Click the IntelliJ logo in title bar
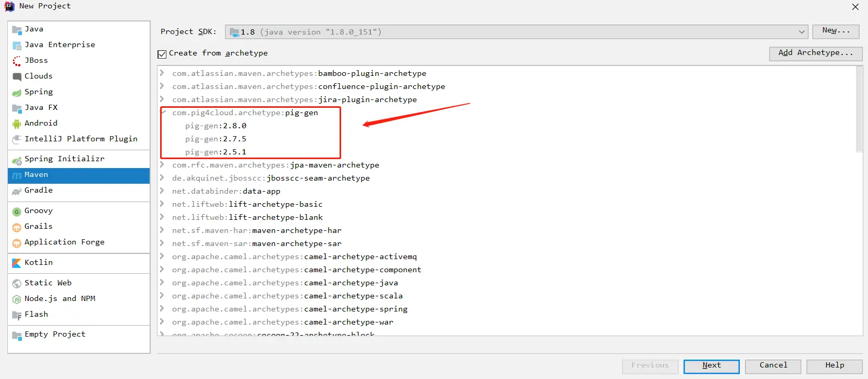Image resolution: width=868 pixels, height=379 pixels. pos(9,6)
